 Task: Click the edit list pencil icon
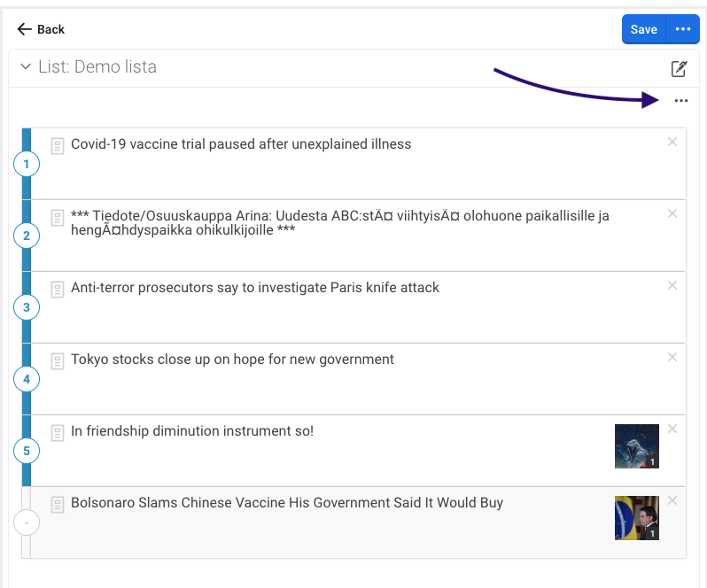click(x=679, y=68)
